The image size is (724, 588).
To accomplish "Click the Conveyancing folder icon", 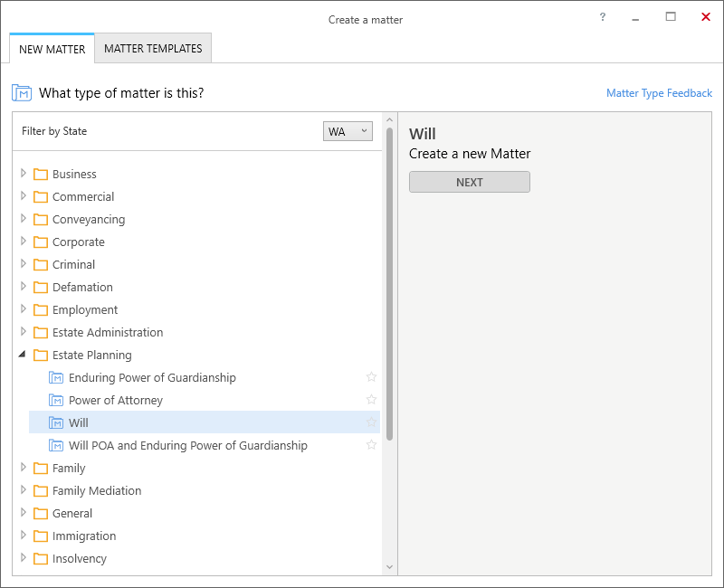I will (x=41, y=219).
